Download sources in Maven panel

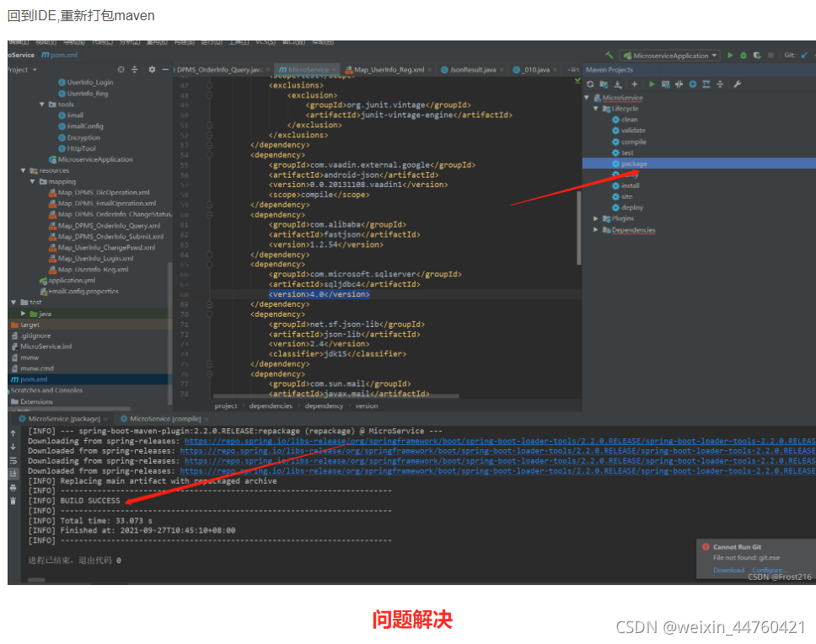pos(619,84)
